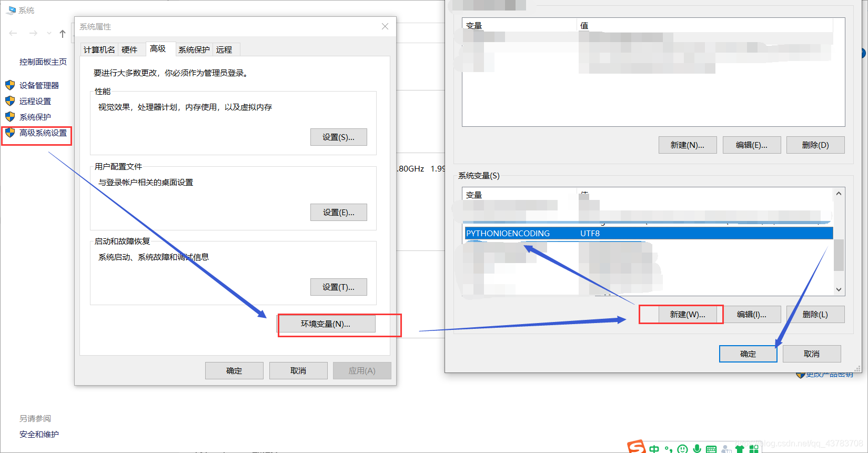Go back with the left arrow

13,33
